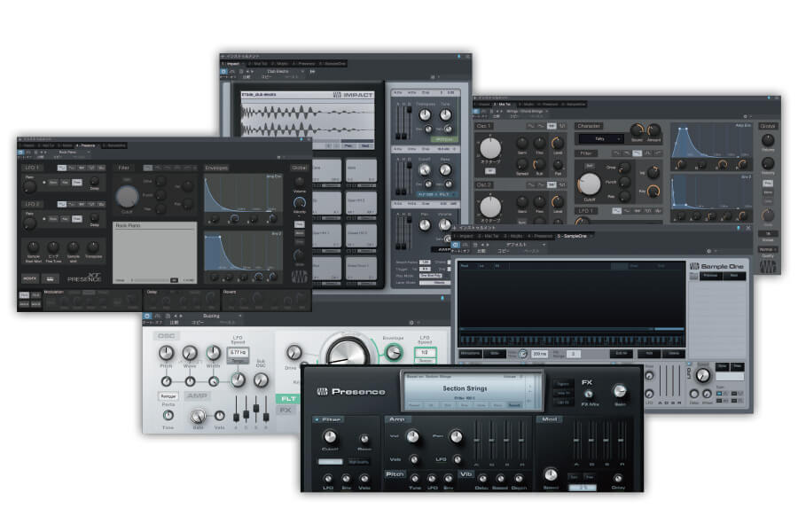Click the Impact logo above the waveform
798x532 pixels.
point(353,95)
